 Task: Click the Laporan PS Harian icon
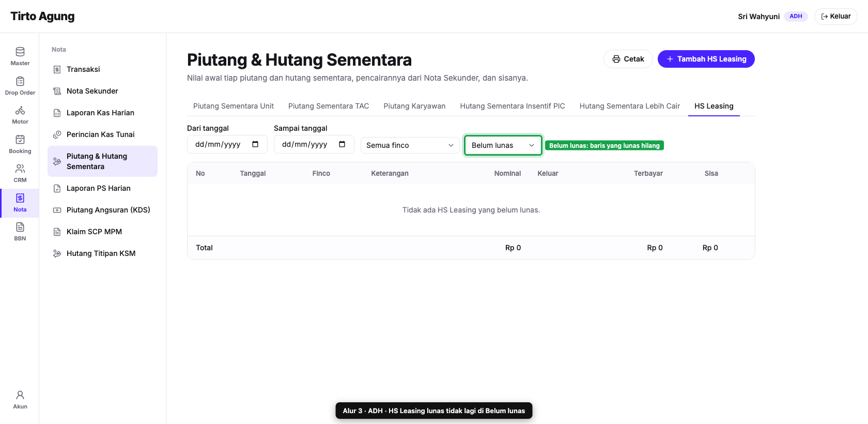click(x=57, y=188)
